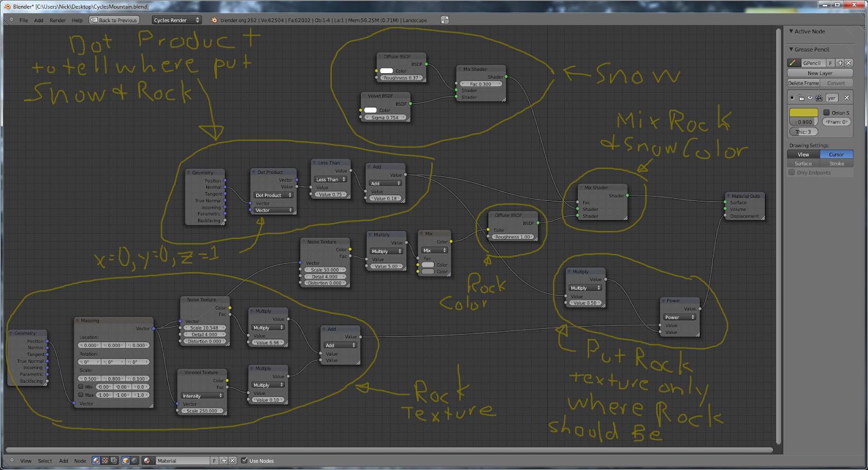868x470 pixels.
Task: Toggle Min checkbox in Mapping node
Action: point(81,387)
